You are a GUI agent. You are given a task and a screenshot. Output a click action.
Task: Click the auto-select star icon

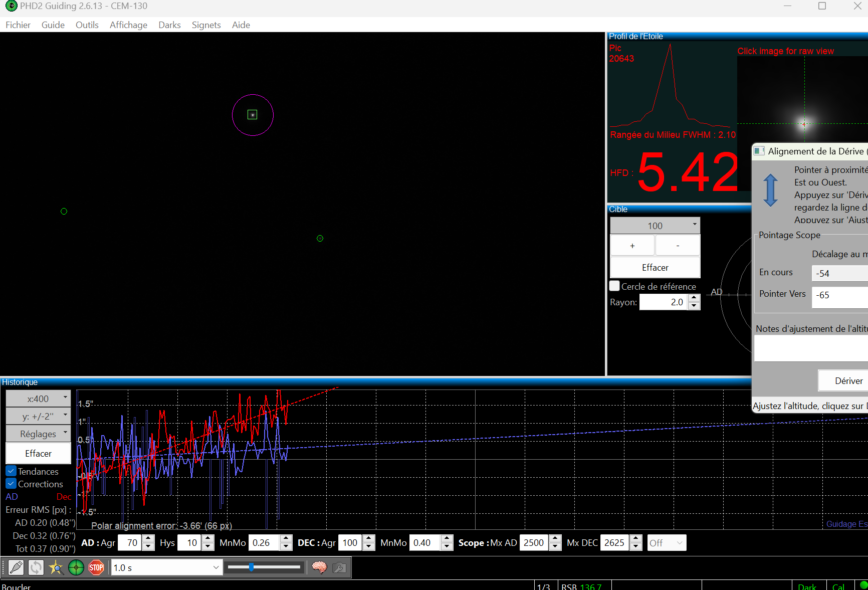[56, 567]
